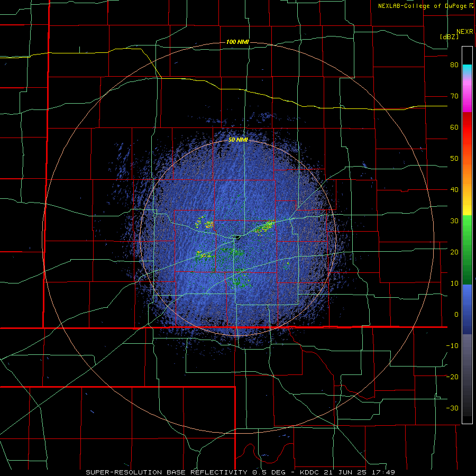
Task: Click the 60 value on reflectivity scale
Action: pyautogui.click(x=454, y=127)
